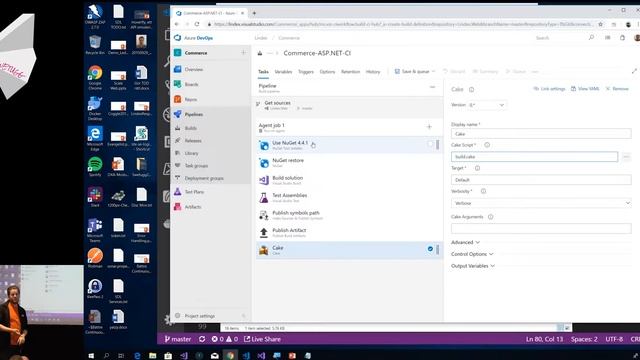The image size is (640, 360).
Task: Click the Target input field
Action: click(541, 180)
